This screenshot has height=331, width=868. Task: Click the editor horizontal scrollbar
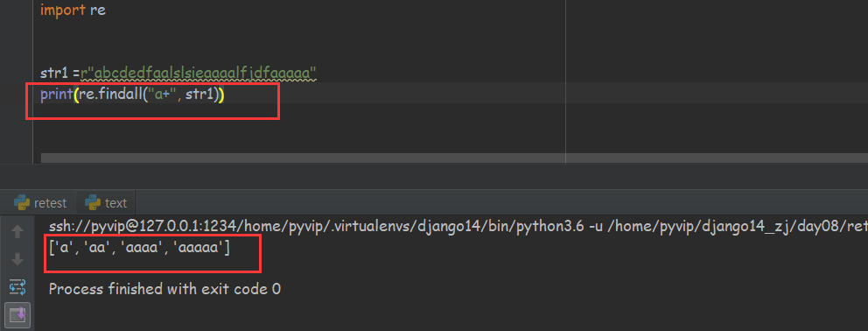[x=454, y=158]
